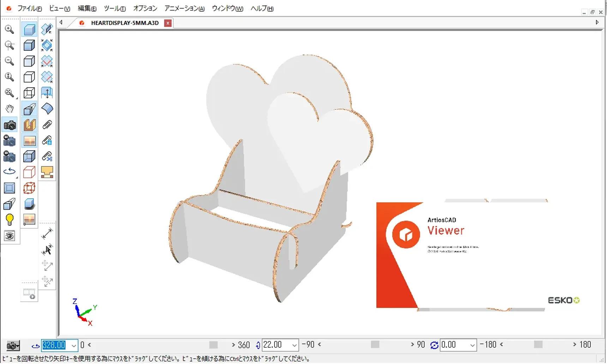This screenshot has width=607, height=364.
Task: Open the 22.00 tilt angle dropdown
Action: click(294, 345)
